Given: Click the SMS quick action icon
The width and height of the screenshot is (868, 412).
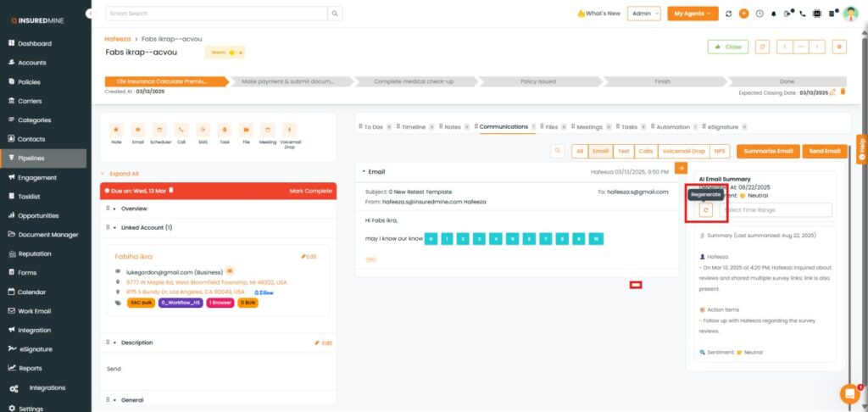Looking at the screenshot, I should click(x=203, y=131).
